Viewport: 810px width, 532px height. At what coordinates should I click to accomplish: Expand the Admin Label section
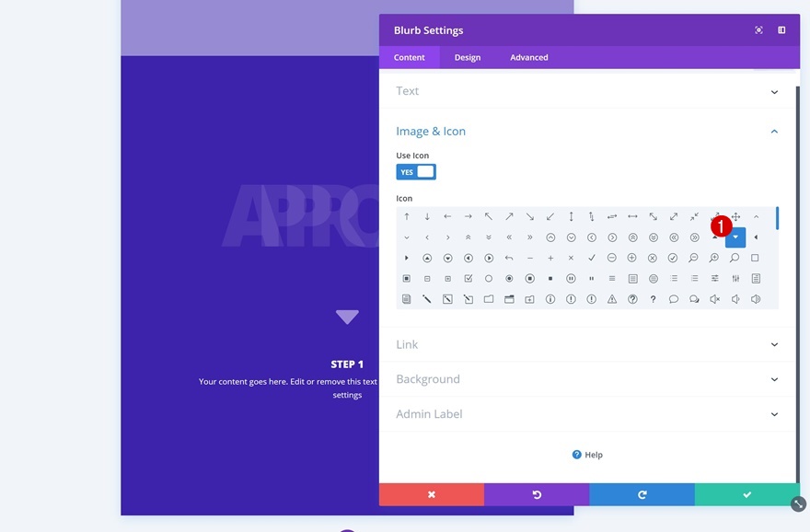pos(587,414)
